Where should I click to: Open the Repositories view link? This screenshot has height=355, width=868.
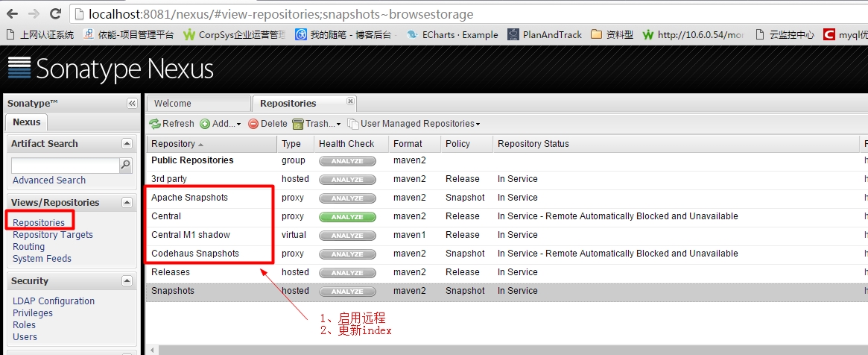39,223
